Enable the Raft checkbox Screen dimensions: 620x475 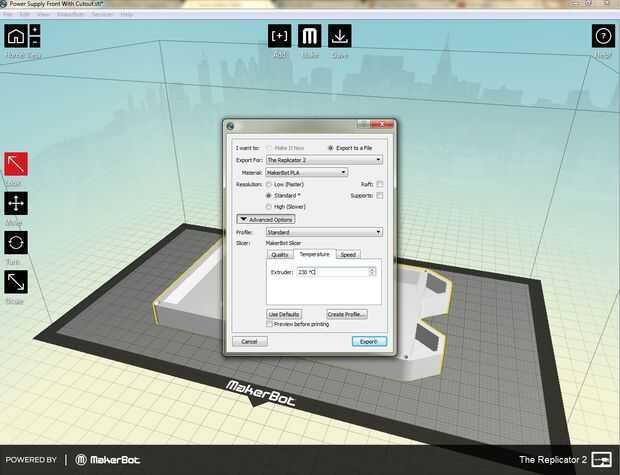tap(380, 184)
